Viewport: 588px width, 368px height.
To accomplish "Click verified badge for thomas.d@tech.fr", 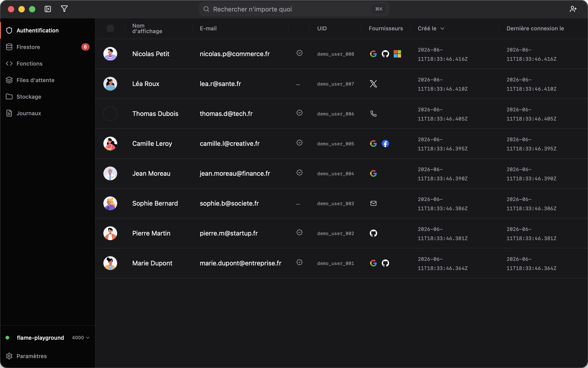I will pyautogui.click(x=299, y=113).
